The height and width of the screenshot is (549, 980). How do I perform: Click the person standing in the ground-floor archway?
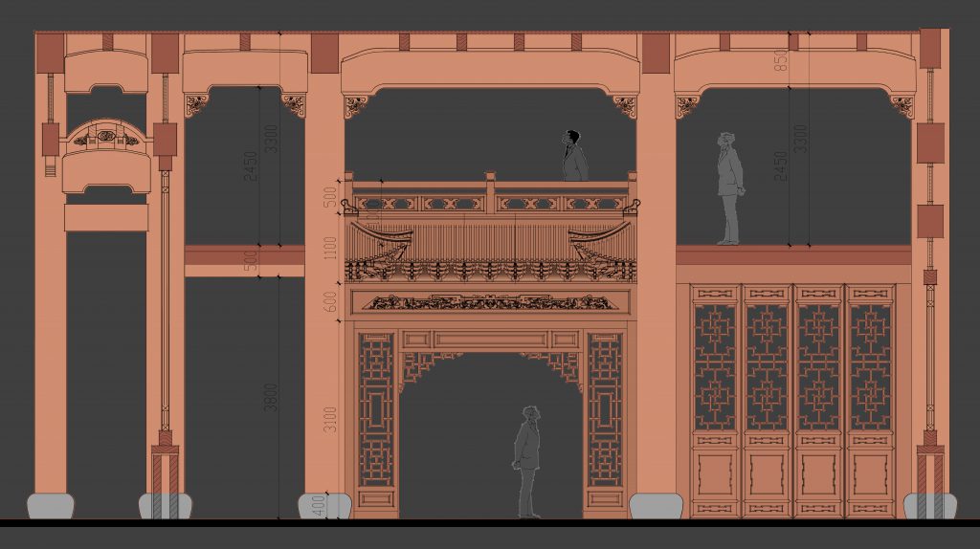pyautogui.click(x=526, y=461)
